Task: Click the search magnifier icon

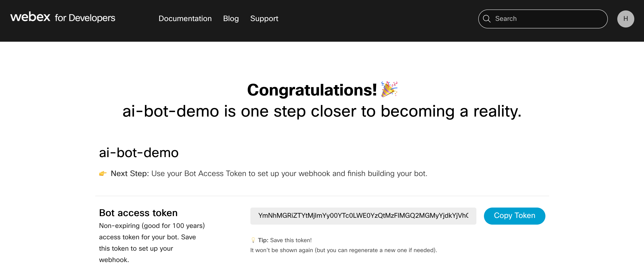Action: 487,19
